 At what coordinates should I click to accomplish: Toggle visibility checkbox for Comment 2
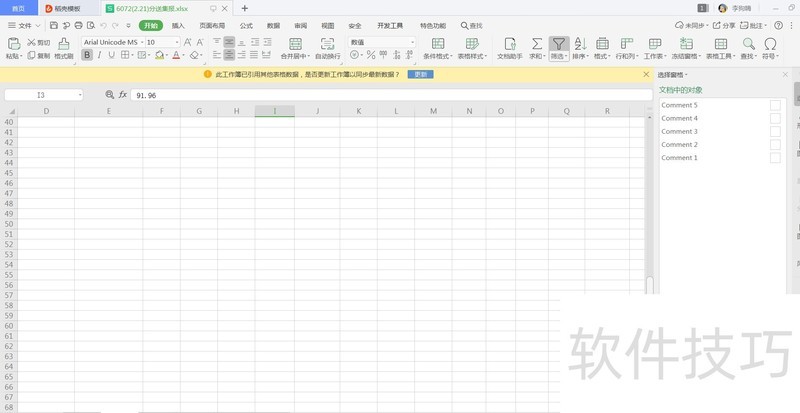point(775,145)
